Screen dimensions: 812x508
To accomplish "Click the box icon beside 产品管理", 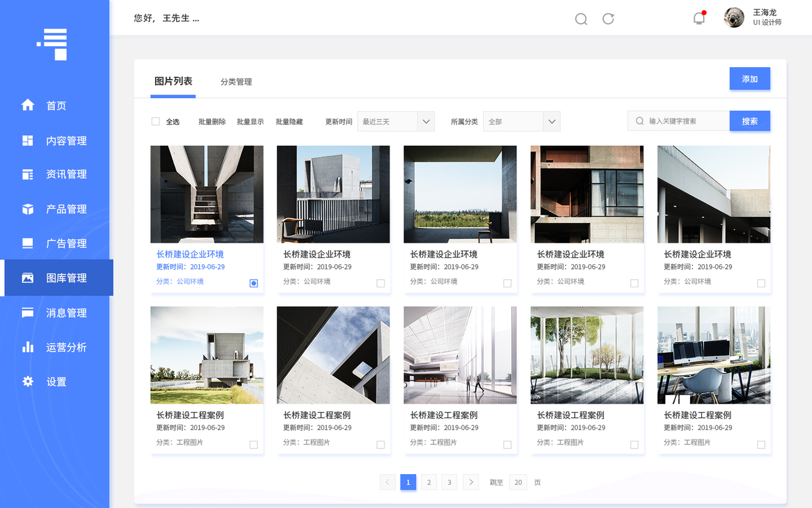I will pyautogui.click(x=28, y=209).
